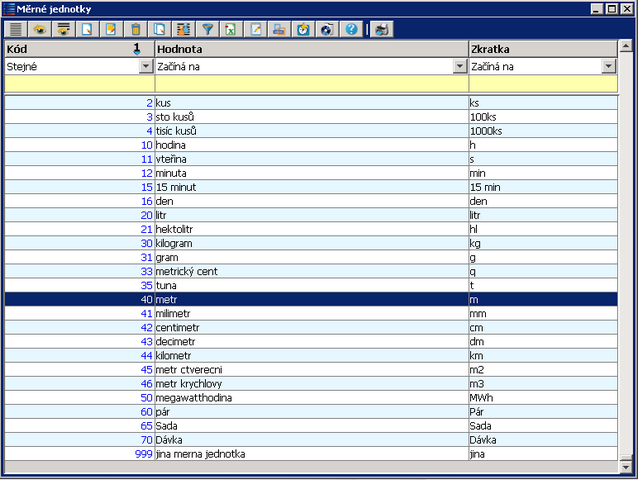638x480 pixels.
Task: Click the new record icon
Action: pos(87,29)
